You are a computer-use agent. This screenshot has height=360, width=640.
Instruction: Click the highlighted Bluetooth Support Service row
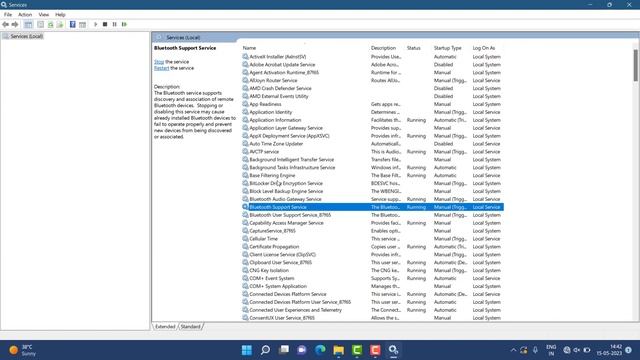tap(373, 207)
